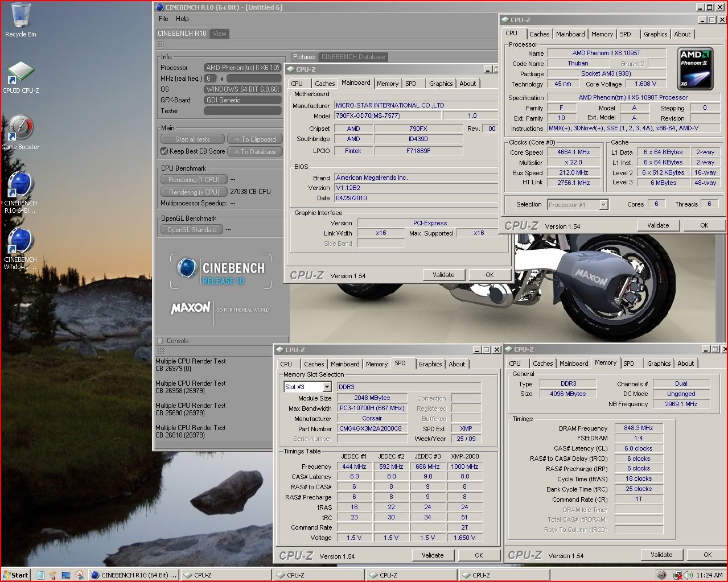
Task: Click the Tester input field in CINEBENCH
Action: click(x=242, y=111)
